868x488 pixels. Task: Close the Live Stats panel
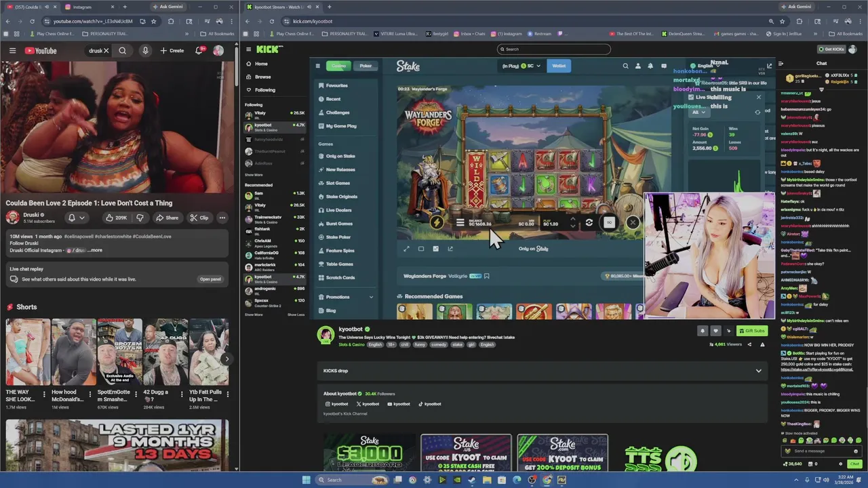[x=759, y=97]
